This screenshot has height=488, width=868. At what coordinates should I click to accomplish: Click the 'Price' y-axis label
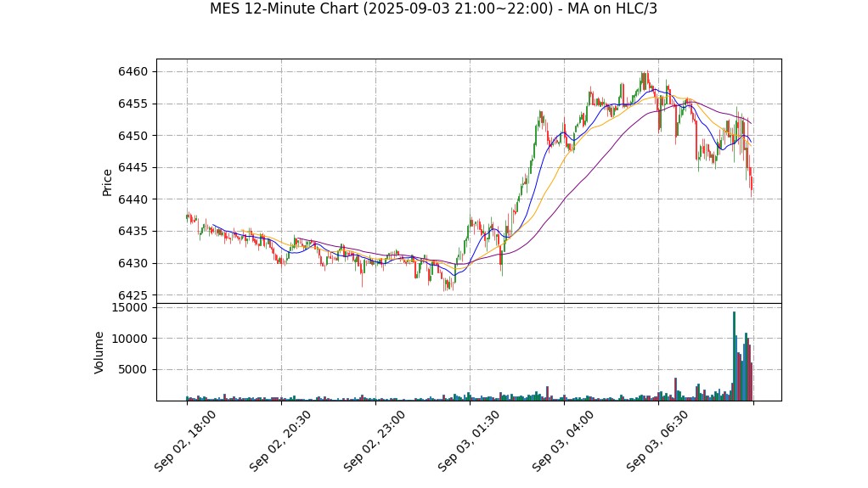pos(107,182)
